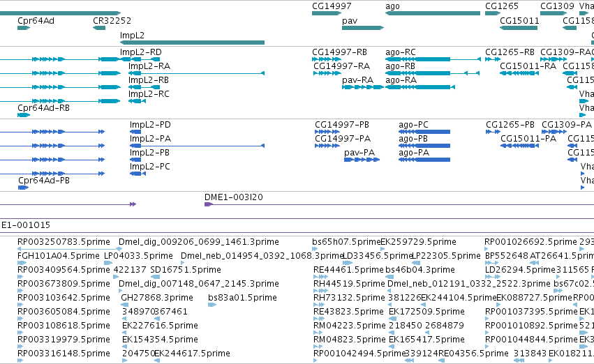
Task: Open the CG14997 gene label
Action: (332, 6)
